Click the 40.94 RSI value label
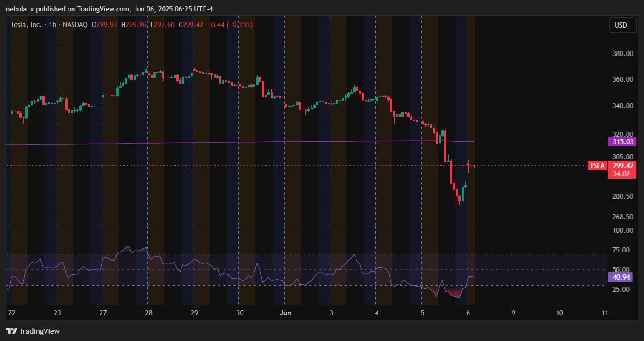The width and height of the screenshot is (644, 341). (621, 277)
